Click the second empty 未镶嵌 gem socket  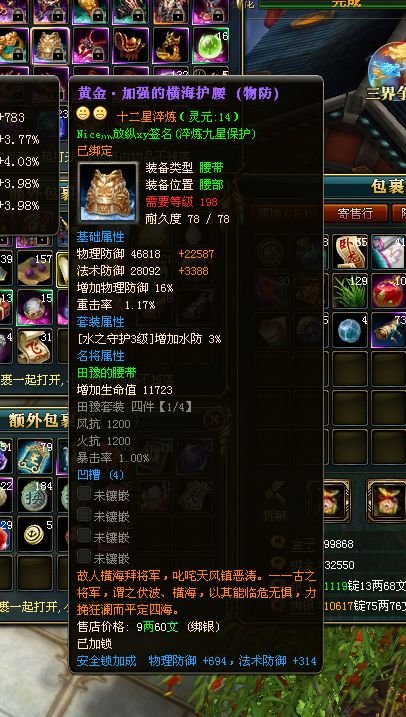[84, 514]
